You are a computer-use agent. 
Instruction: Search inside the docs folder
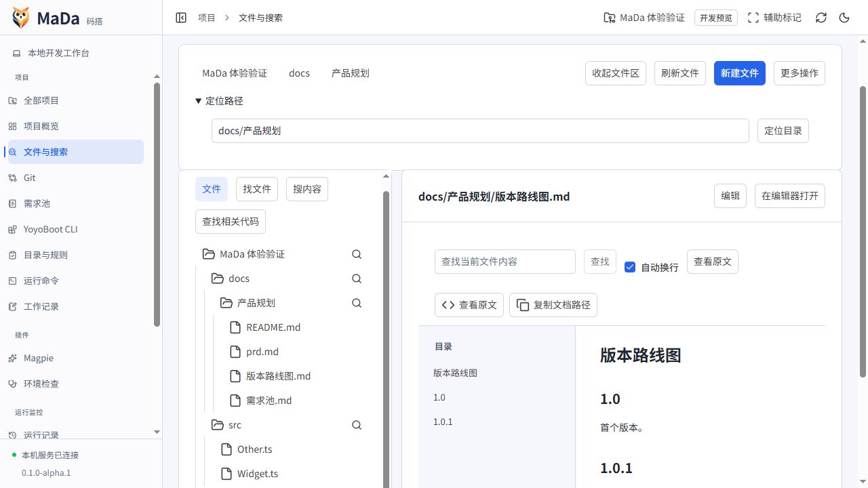coord(357,279)
